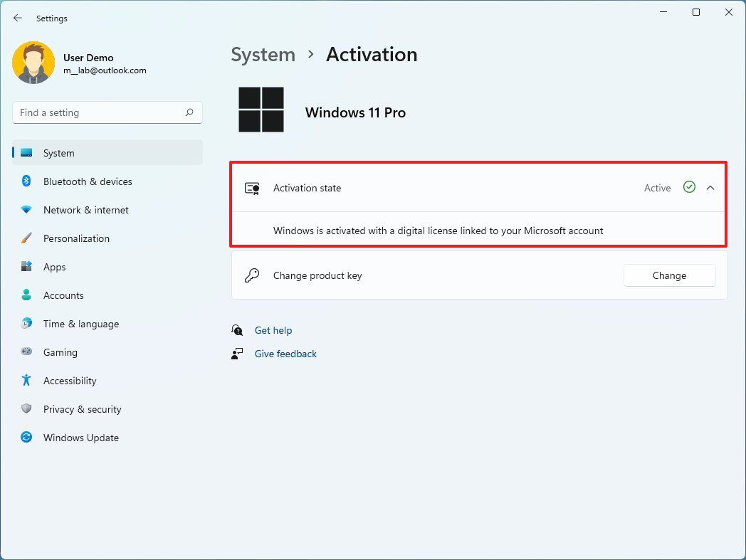Click the Activation state license icon
The width and height of the screenshot is (746, 560).
coord(252,188)
